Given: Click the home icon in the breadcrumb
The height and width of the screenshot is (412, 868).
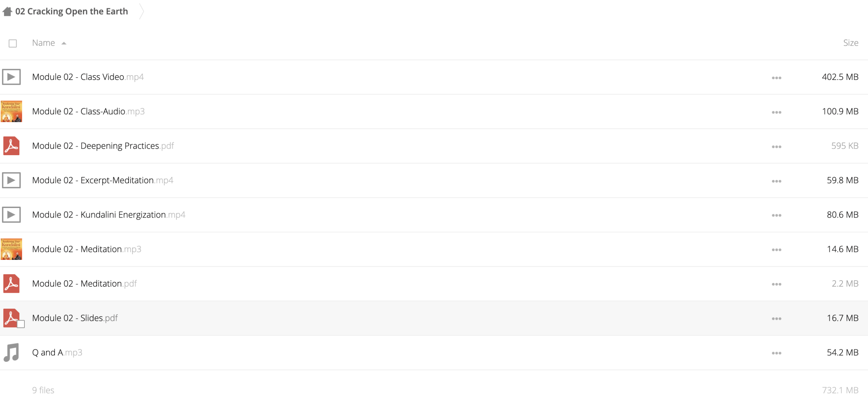Looking at the screenshot, I should click(7, 12).
